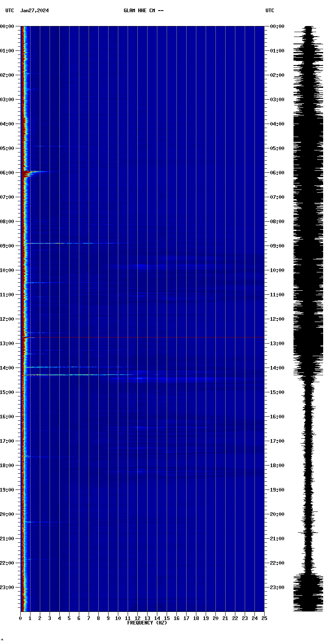This screenshot has height=644, width=326.
Task: Click the FREQUENCY (HZ) axis label
Action: point(147,623)
